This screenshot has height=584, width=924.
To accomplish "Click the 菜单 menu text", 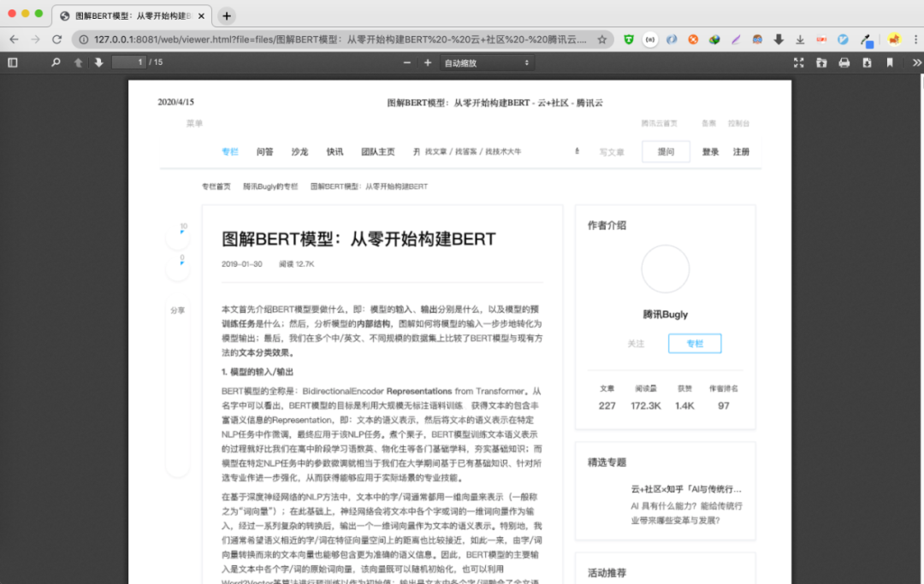I will (x=194, y=124).
